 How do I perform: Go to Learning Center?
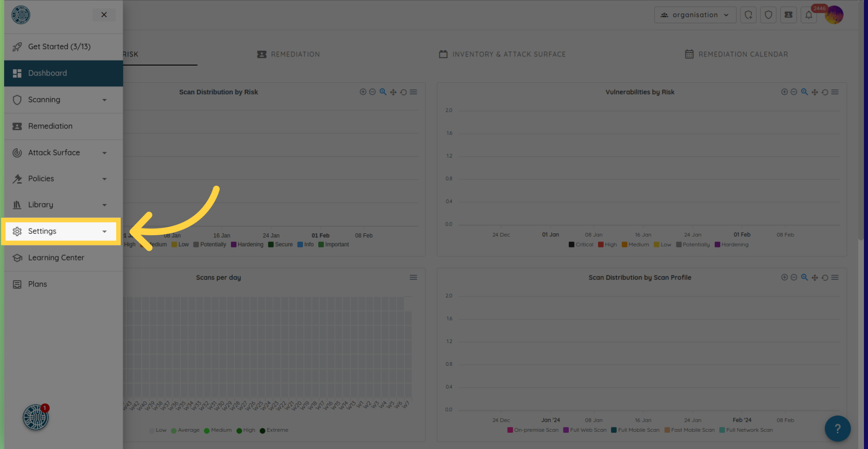tap(56, 258)
